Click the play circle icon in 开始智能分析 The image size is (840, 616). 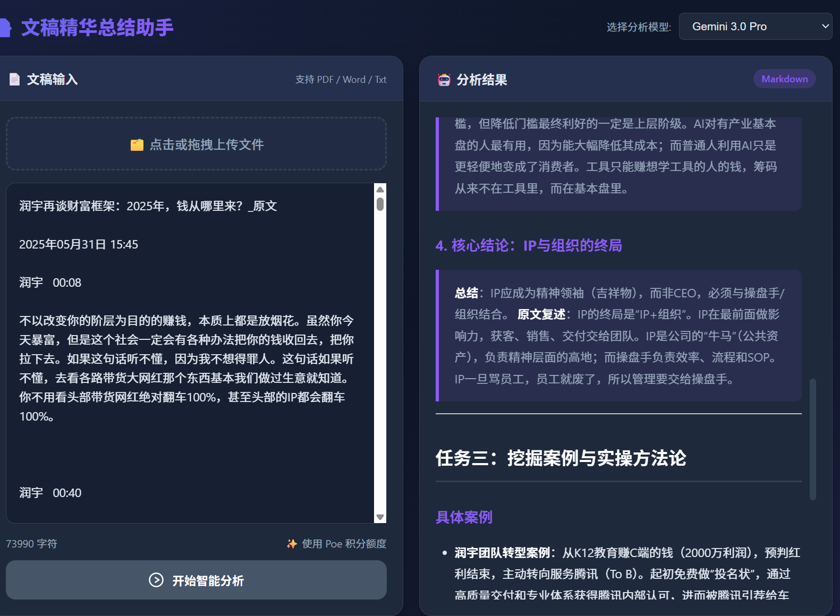click(x=156, y=580)
